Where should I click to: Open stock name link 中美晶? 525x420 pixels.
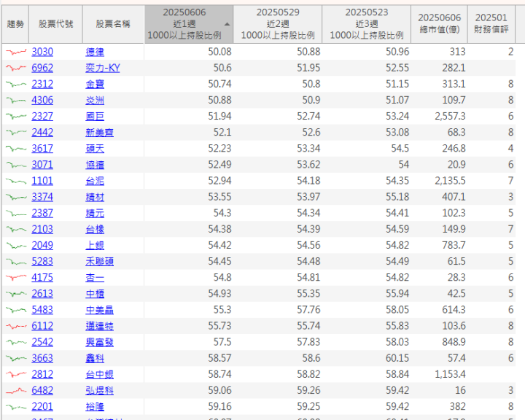point(99,310)
